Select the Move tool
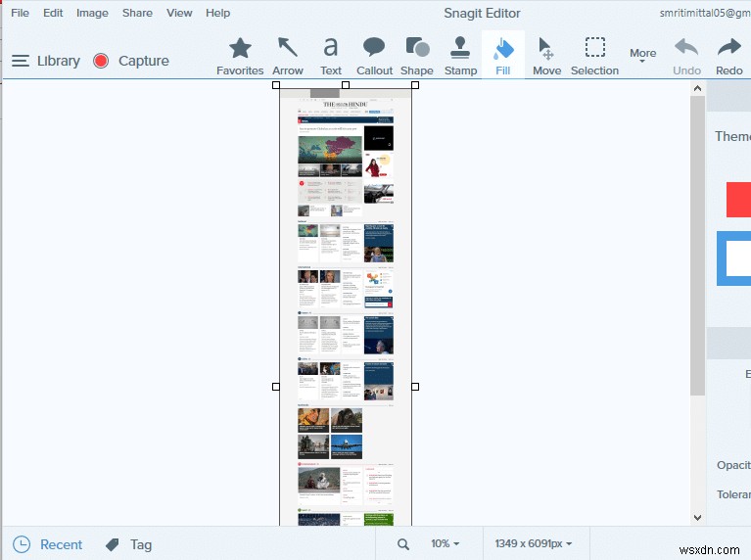Image resolution: width=751 pixels, height=560 pixels. pos(546,56)
